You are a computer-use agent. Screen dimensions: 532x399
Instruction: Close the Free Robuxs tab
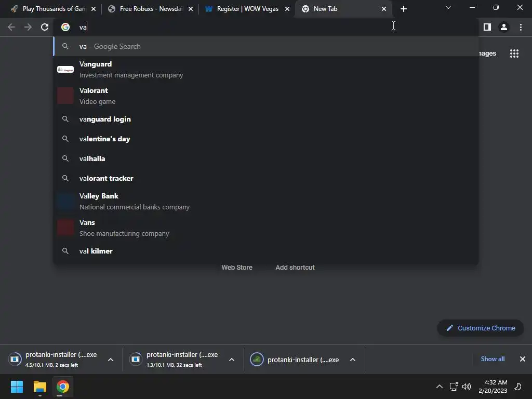(191, 9)
